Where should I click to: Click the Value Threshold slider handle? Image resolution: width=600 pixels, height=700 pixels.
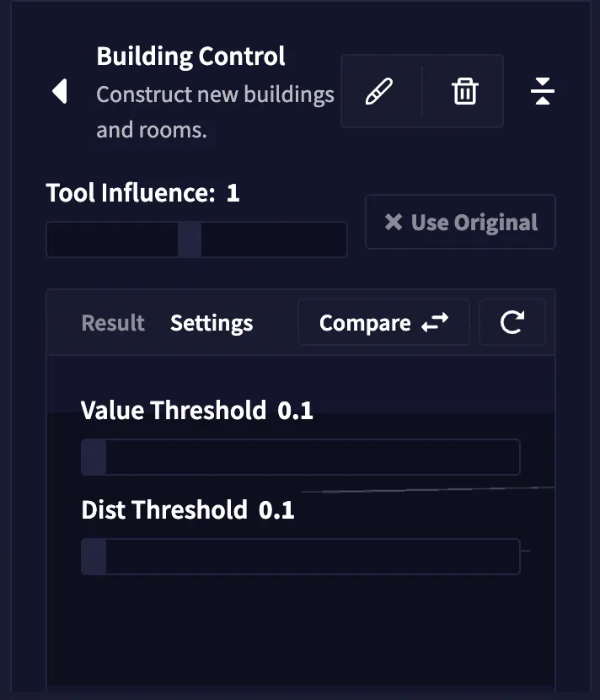coord(94,457)
